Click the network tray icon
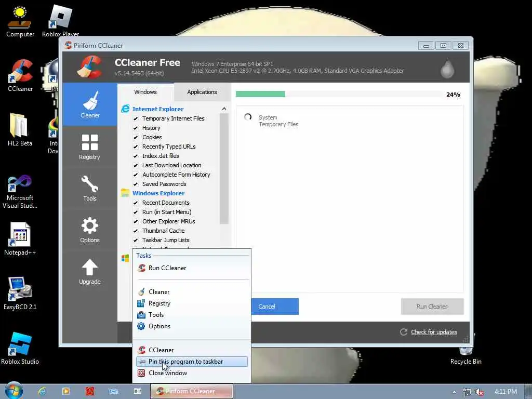Screen dimensions: 532x399 [467, 392]
